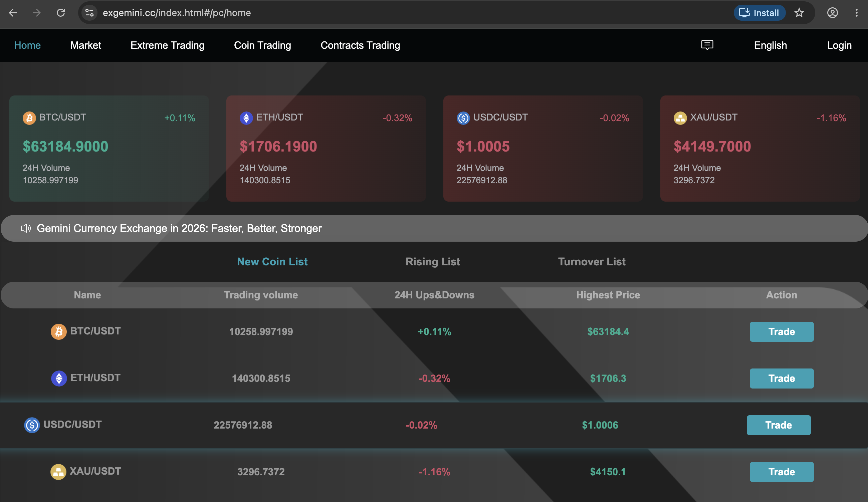The image size is (868, 502).
Task: Click trading volume 3296.7372 in the table row
Action: pos(261,472)
